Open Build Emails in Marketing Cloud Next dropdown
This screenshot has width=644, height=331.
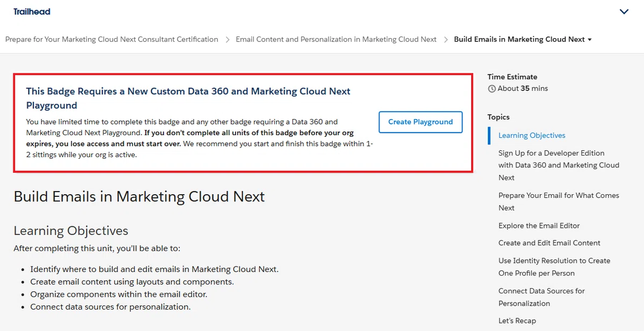pos(523,39)
